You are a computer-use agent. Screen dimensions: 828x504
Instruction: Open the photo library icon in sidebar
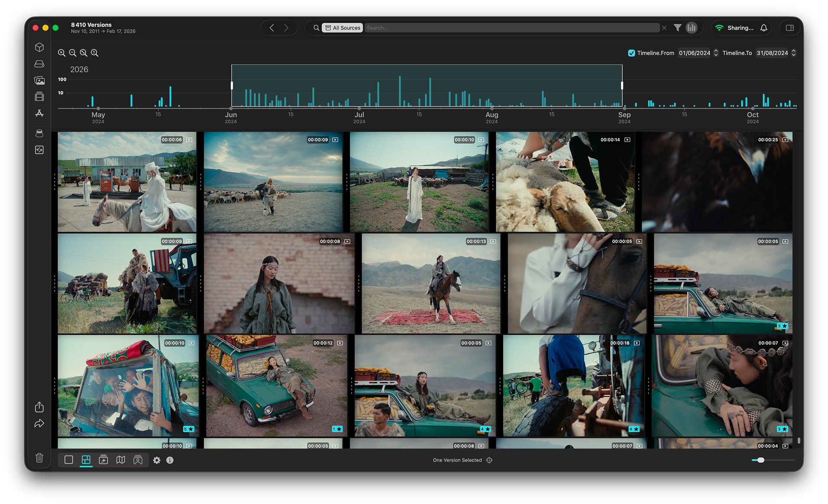click(x=39, y=80)
